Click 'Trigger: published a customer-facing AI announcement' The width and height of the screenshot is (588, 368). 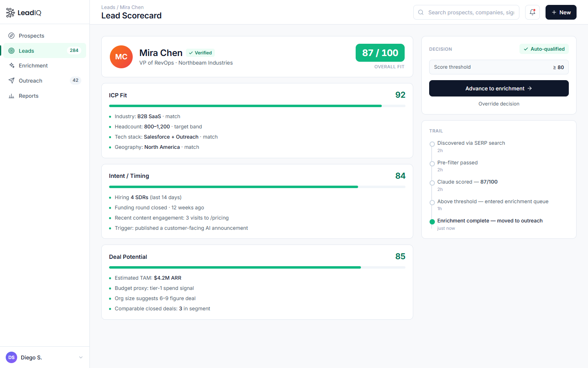(181, 228)
